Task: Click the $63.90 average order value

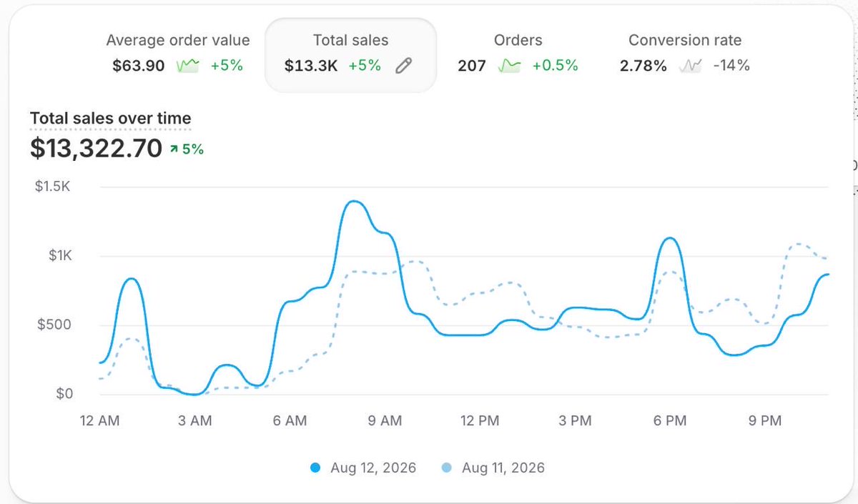Action: pos(139,66)
